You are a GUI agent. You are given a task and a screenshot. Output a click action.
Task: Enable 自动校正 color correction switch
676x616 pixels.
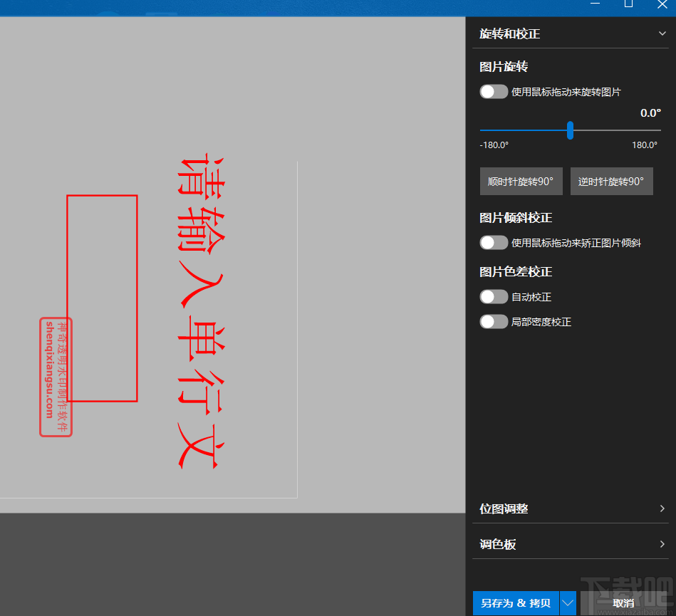click(x=494, y=297)
